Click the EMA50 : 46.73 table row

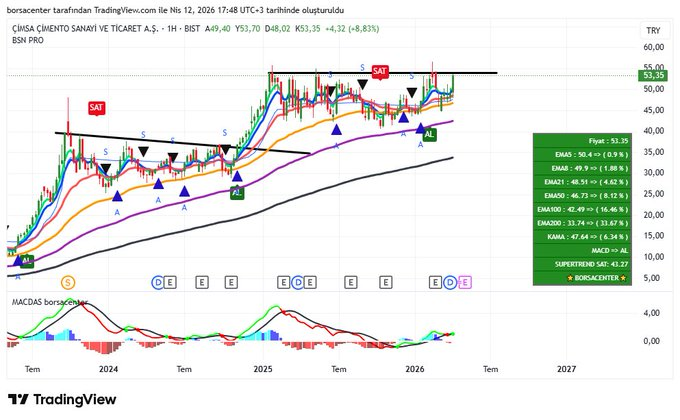coord(582,196)
